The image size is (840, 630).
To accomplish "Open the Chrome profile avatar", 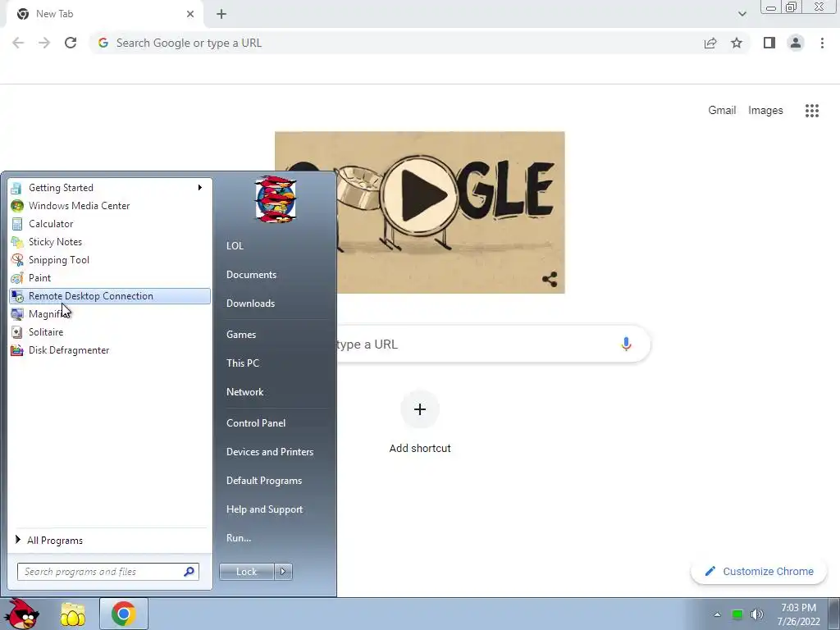I will [796, 43].
